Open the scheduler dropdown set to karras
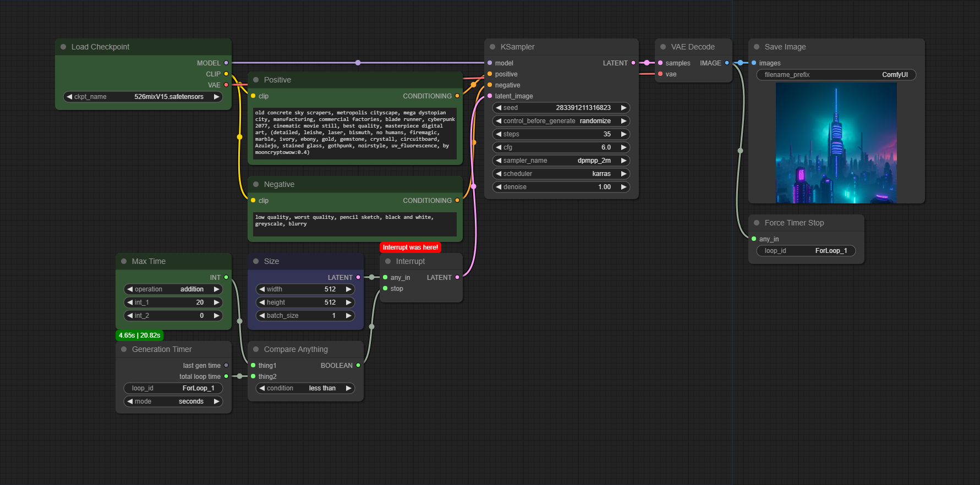 coord(561,174)
